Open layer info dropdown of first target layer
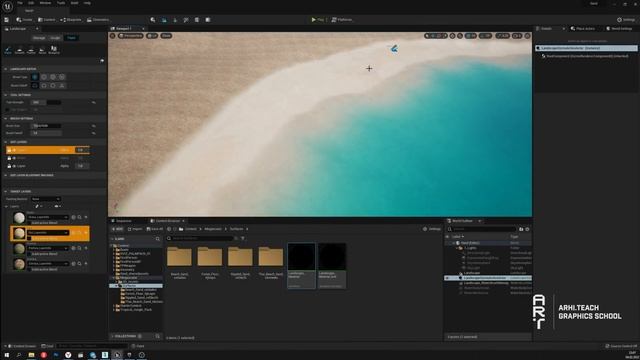 click(48, 217)
